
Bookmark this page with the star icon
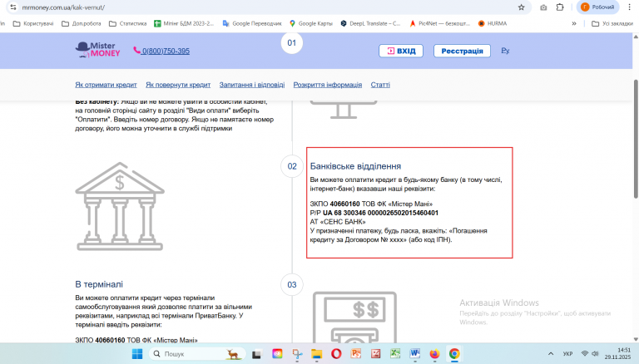(521, 7)
